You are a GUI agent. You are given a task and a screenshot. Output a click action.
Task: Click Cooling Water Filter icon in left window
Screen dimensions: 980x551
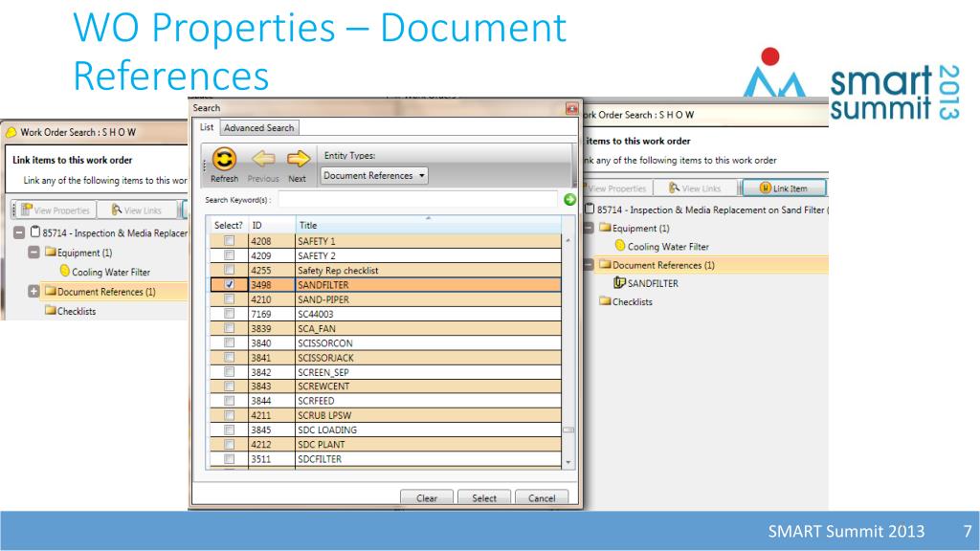pos(64,271)
